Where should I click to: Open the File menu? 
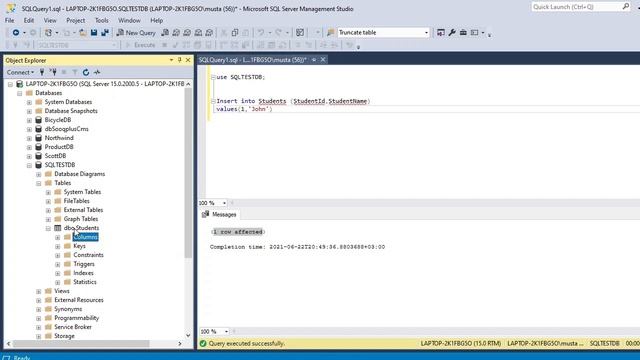click(9, 20)
